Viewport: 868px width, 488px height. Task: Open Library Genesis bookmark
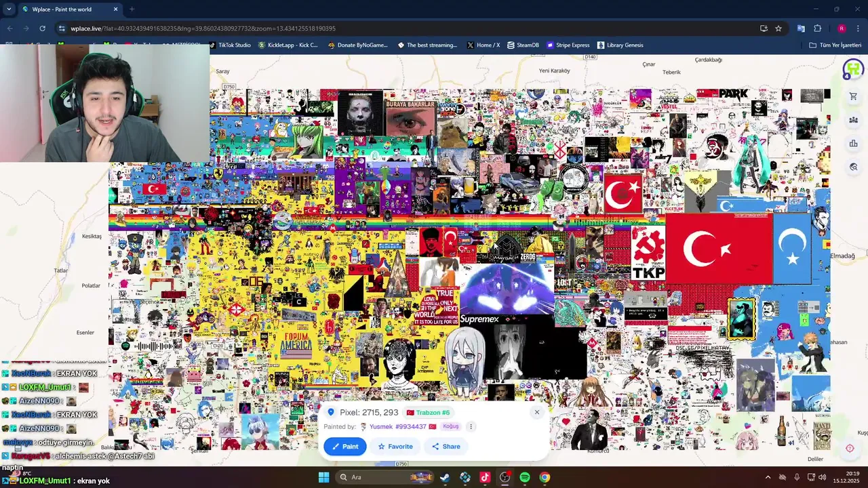(x=620, y=45)
